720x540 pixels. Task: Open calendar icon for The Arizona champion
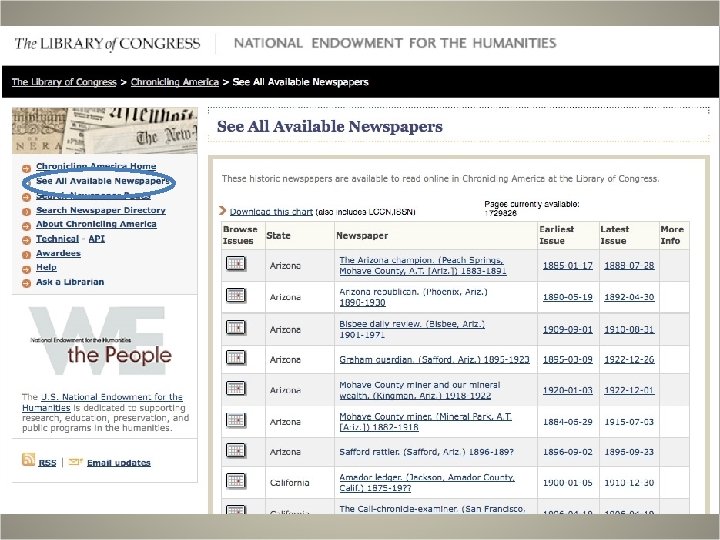pyautogui.click(x=236, y=264)
